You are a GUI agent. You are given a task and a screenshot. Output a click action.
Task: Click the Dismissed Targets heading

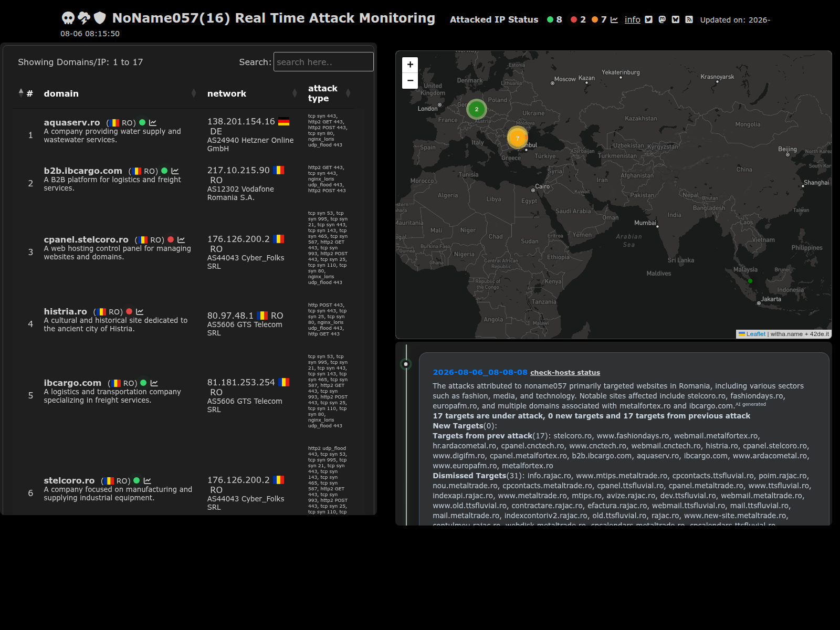[x=469, y=476]
